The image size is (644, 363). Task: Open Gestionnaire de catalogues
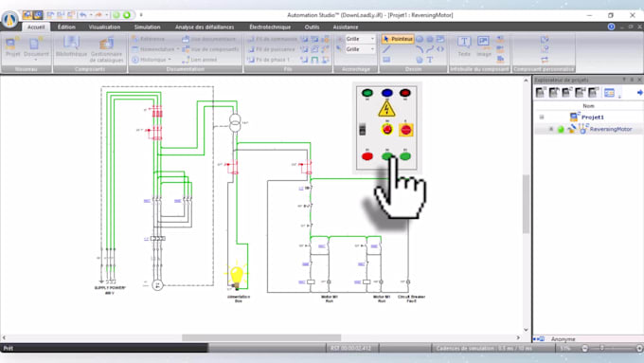pos(106,49)
